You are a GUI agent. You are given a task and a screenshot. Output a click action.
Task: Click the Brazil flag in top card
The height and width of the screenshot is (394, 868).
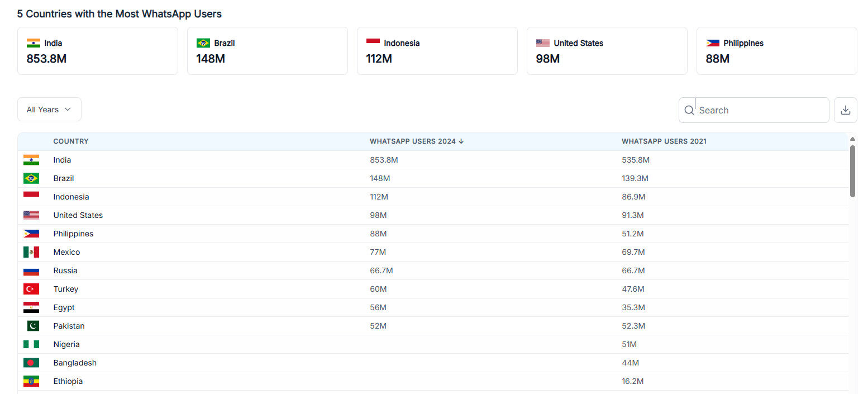(x=203, y=43)
